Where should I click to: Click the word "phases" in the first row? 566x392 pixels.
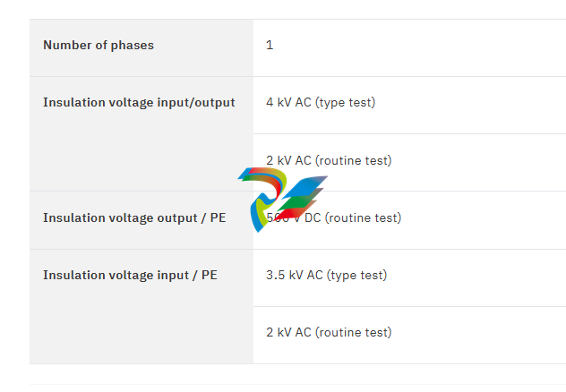click(x=133, y=46)
